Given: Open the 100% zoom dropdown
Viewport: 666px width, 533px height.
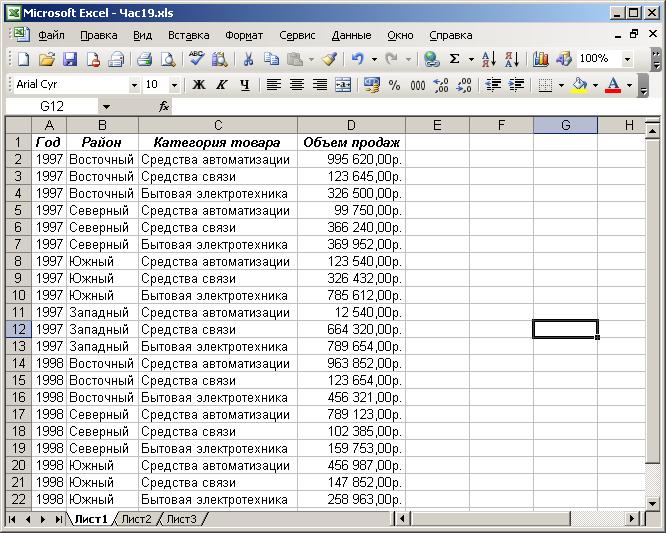Looking at the screenshot, I should coord(627,59).
